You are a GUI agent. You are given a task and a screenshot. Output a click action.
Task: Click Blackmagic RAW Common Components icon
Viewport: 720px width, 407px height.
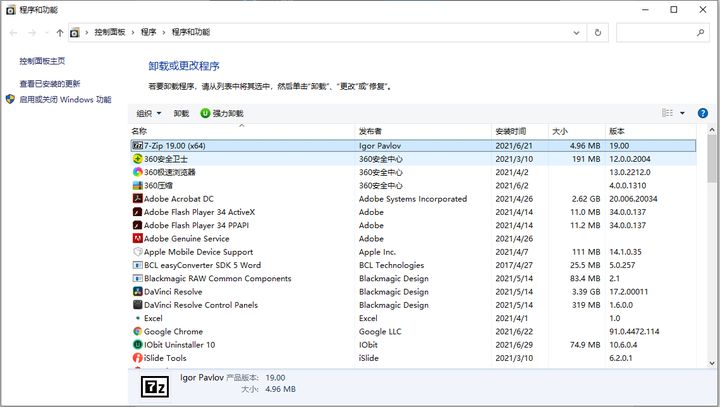(x=137, y=278)
